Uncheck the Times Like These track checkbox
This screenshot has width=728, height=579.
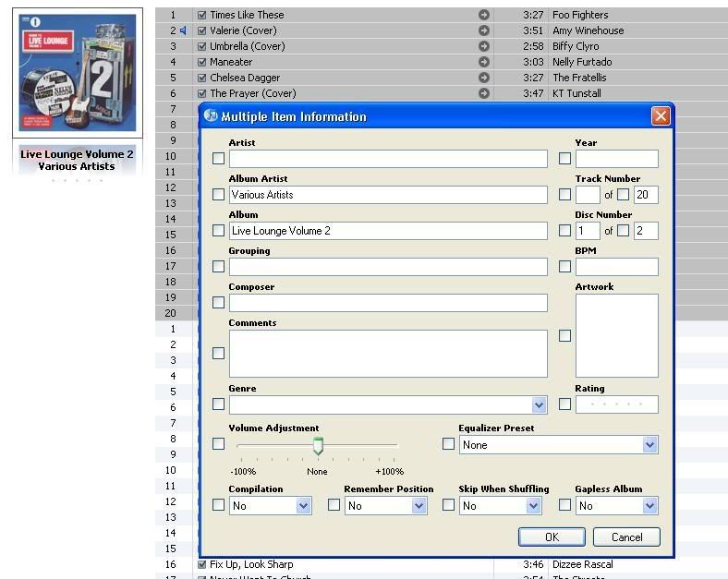click(x=201, y=15)
